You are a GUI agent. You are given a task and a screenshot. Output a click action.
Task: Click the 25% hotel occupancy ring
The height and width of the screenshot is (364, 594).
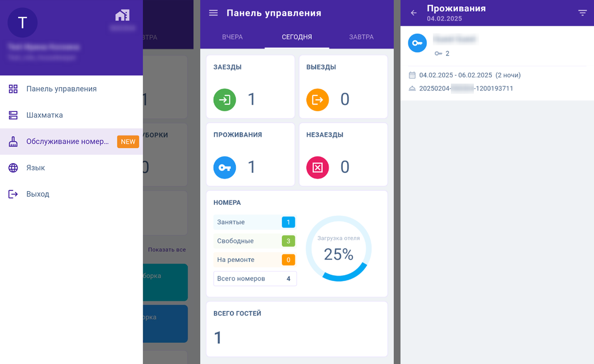[339, 249]
